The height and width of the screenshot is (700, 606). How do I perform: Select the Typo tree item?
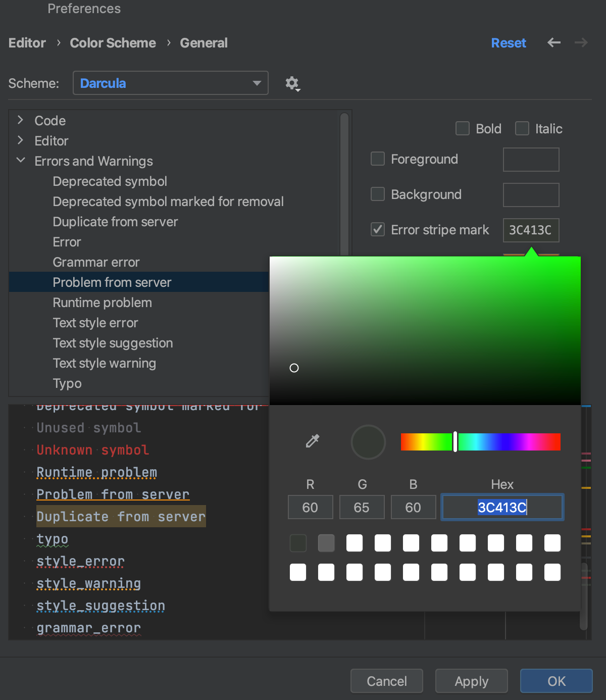[67, 383]
